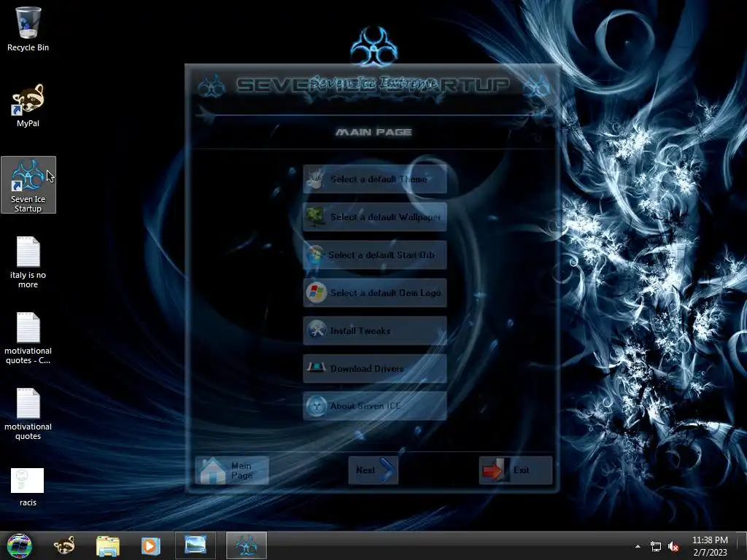Open the Start menu orb
This screenshot has height=560, width=747.
(19, 545)
